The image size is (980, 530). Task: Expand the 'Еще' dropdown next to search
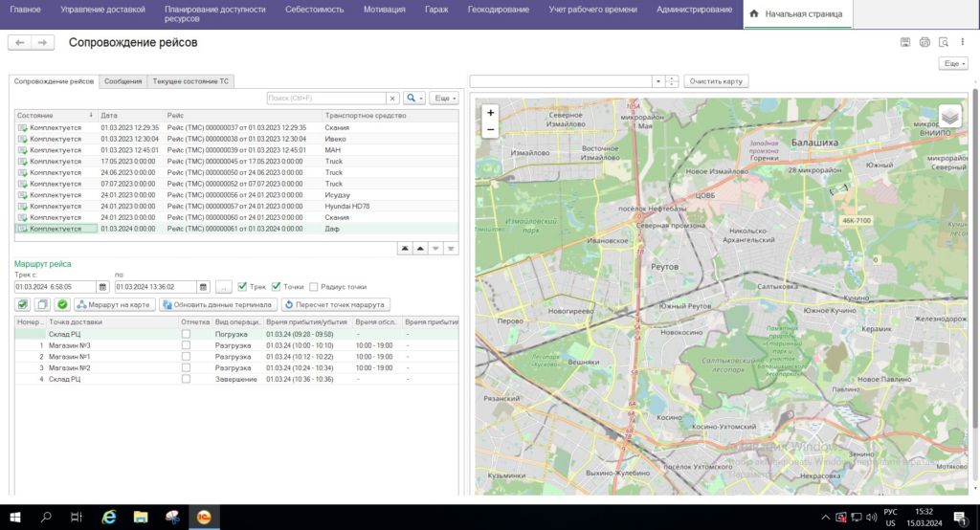(444, 98)
